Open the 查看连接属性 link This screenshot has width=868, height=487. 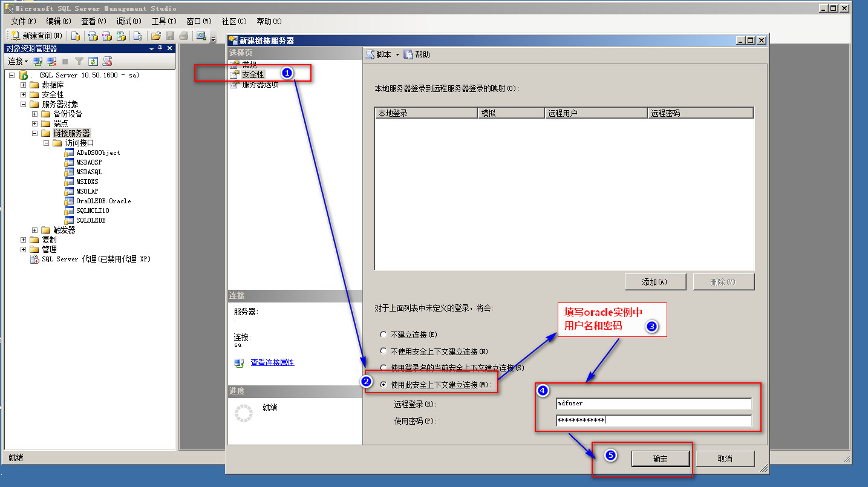[x=272, y=362]
